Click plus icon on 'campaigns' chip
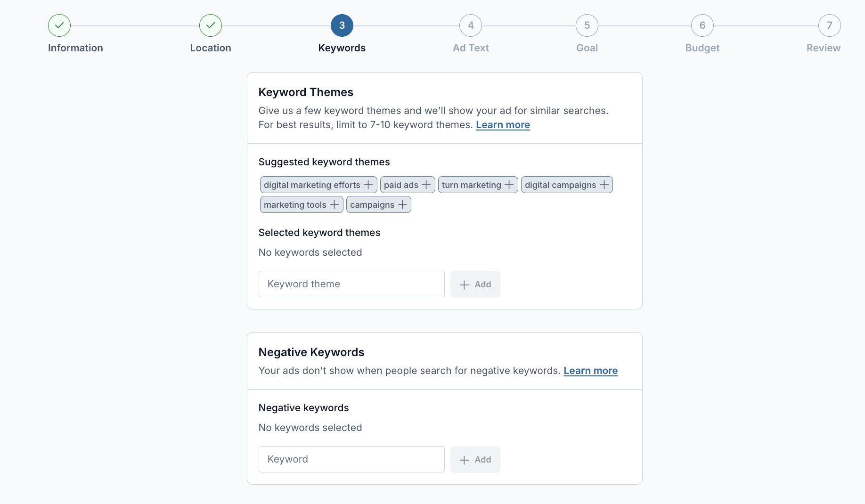 402,205
